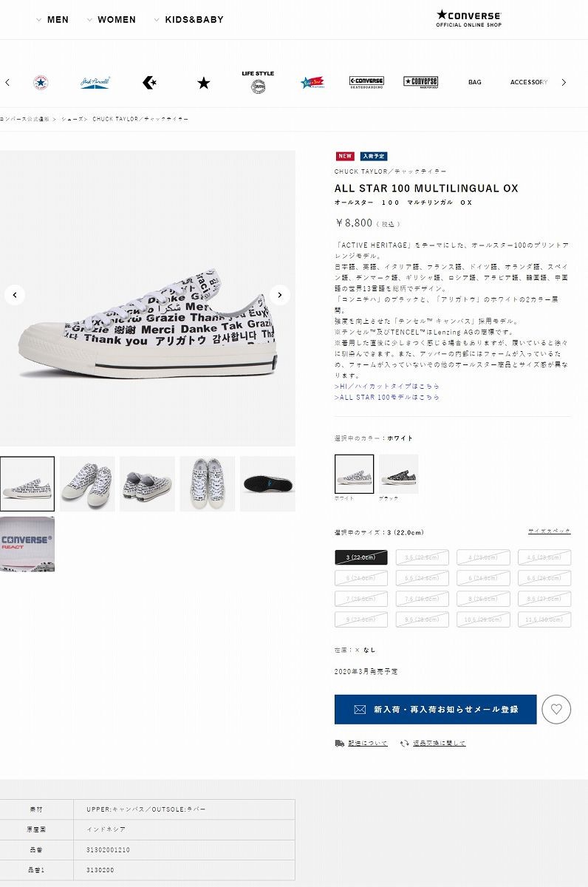Select the black star brand icon

204,83
